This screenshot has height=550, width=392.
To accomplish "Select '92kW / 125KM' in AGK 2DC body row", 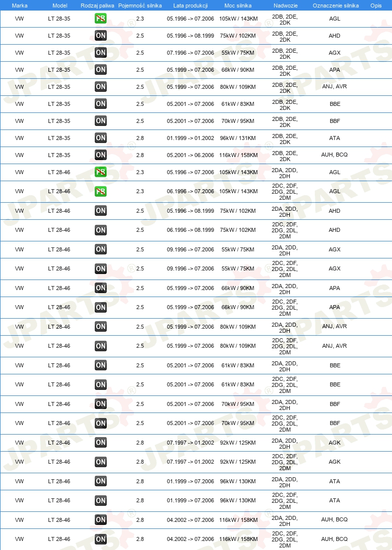I will click(x=238, y=462).
